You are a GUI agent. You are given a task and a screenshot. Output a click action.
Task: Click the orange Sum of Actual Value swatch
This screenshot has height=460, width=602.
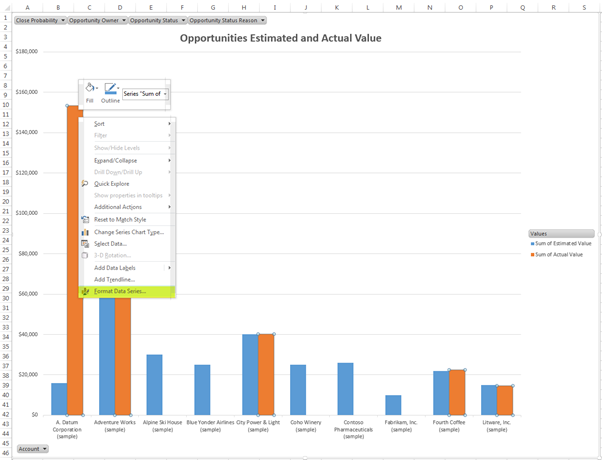point(533,255)
